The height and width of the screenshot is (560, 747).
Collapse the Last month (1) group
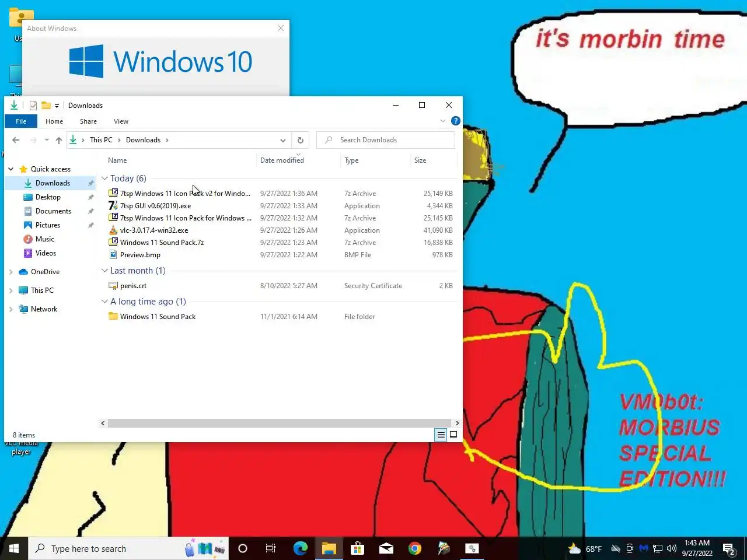104,271
